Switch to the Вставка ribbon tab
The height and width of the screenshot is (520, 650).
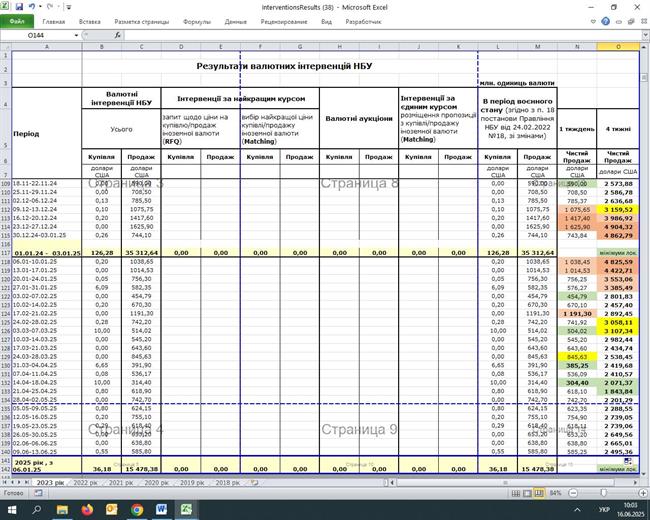(x=90, y=22)
